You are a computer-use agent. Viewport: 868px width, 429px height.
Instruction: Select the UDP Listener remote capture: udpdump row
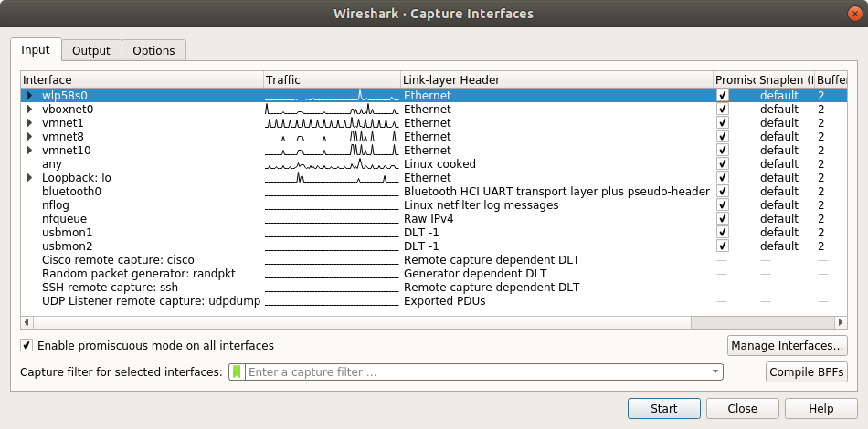click(434, 300)
